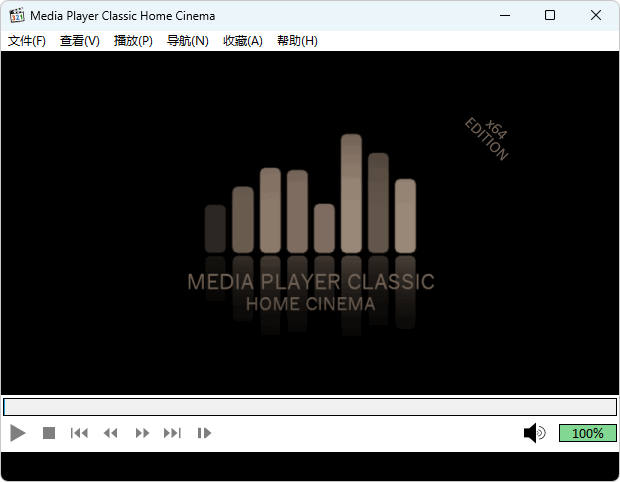
Task: Click the rewind (decrease speed) icon
Action: pyautogui.click(x=111, y=433)
